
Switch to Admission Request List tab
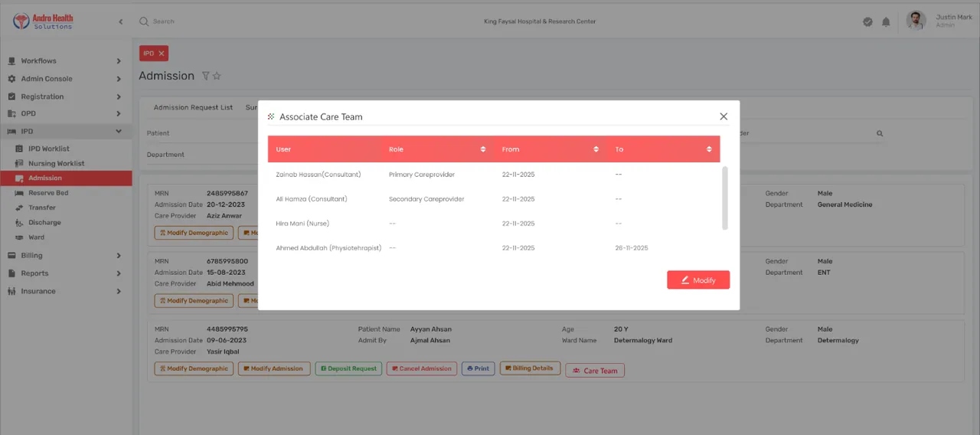[193, 107]
